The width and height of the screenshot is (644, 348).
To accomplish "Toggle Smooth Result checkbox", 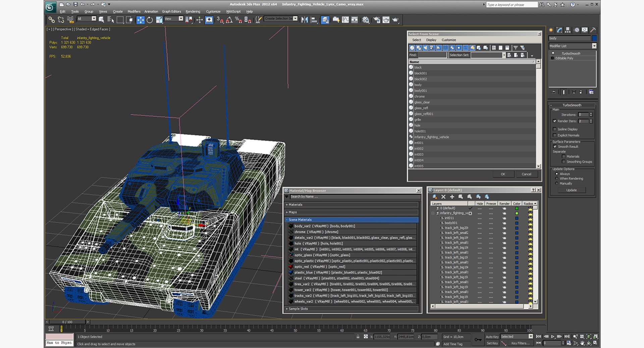I will point(555,147).
